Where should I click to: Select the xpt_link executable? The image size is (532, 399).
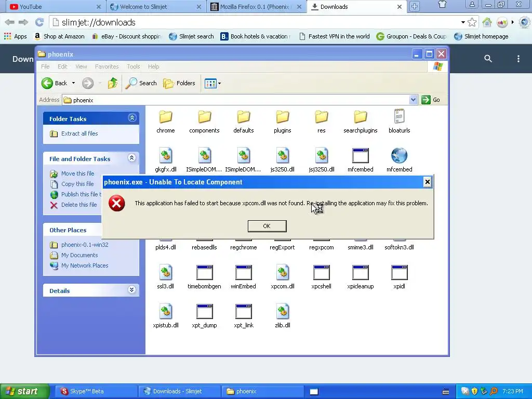pos(244,316)
